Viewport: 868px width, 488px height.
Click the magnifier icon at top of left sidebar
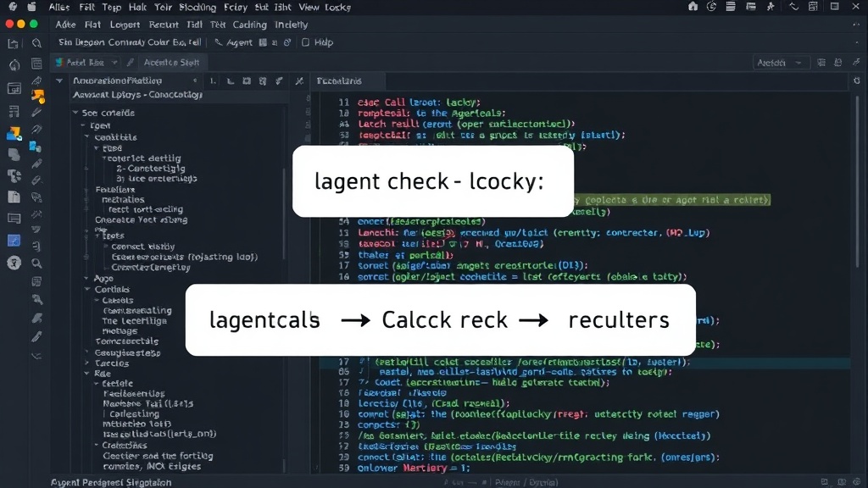pyautogui.click(x=36, y=43)
